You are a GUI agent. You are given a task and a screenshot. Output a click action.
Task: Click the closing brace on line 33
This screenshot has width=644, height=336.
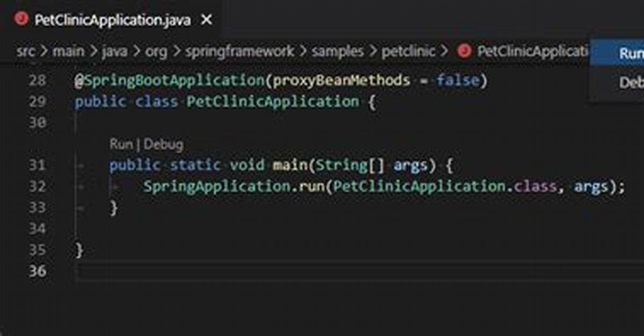point(113,208)
